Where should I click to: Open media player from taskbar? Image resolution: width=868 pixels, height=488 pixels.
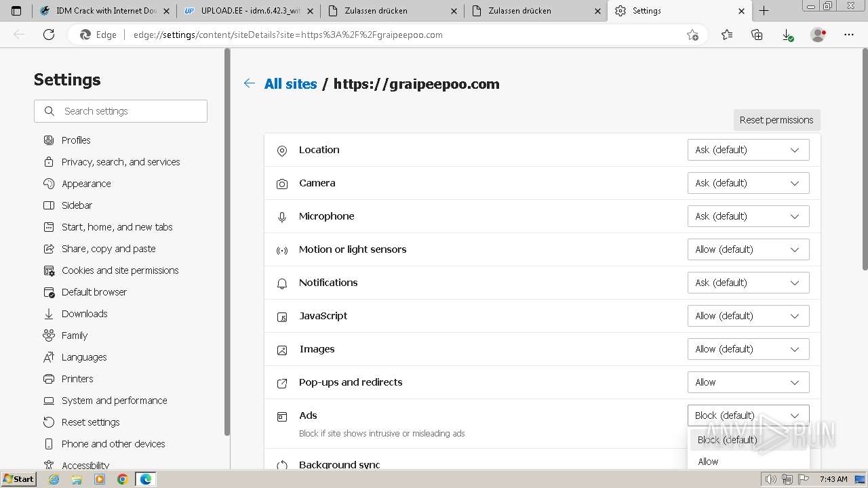[x=100, y=479]
